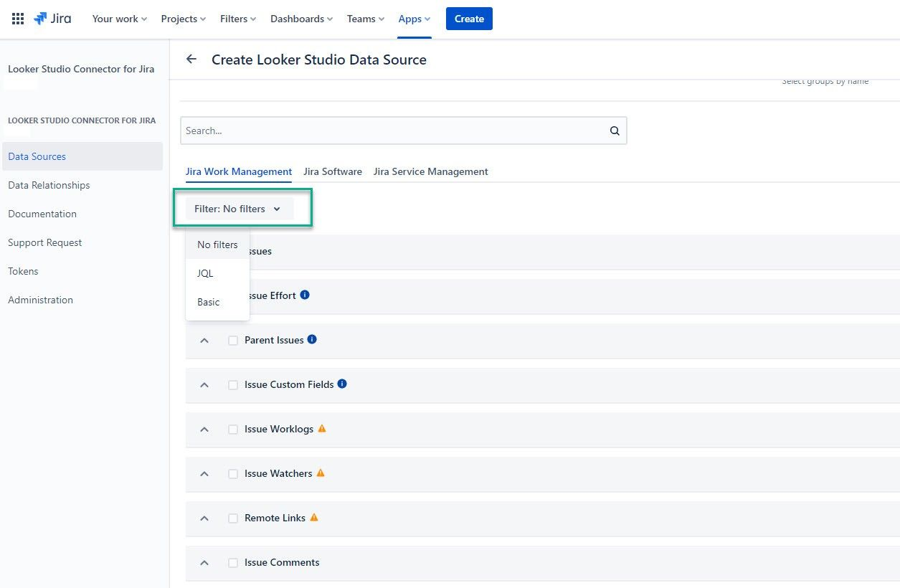Click the back arrow near Create Looker Studio Data Source
Screen dimensions: 900x588
coord(191,60)
